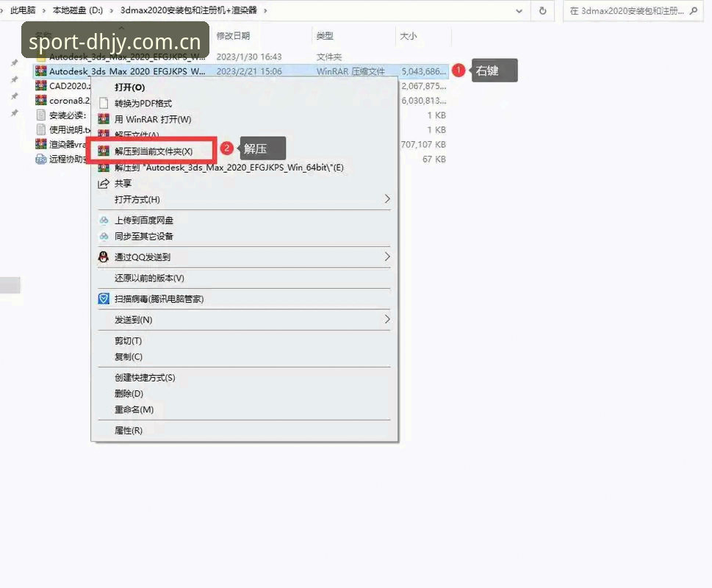Expand the 打开方式(H) submenu arrow

(387, 199)
